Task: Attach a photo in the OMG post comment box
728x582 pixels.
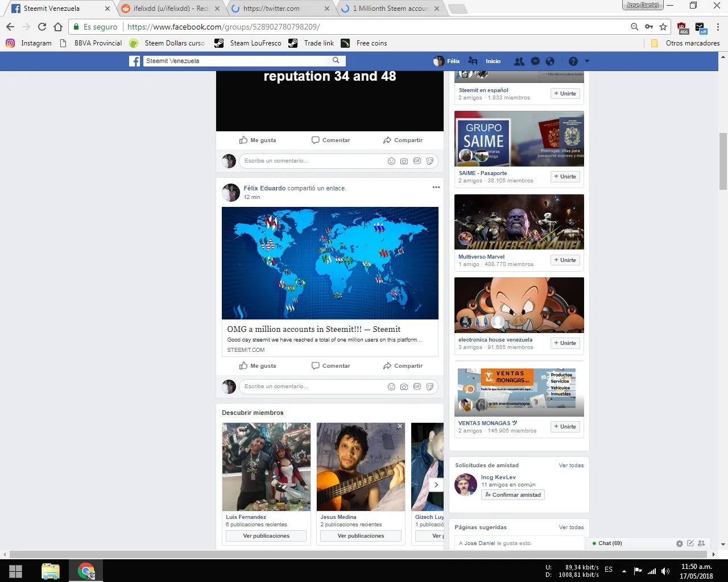Action: pos(404,386)
